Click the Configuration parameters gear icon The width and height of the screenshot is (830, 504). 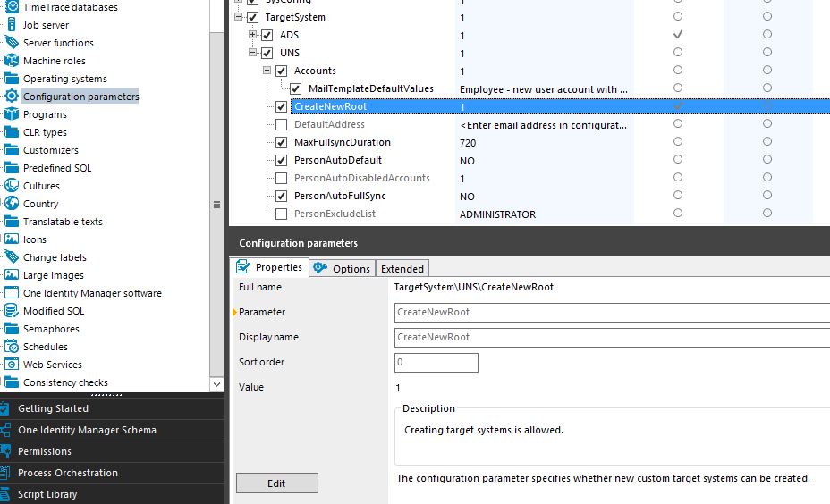click(11, 97)
